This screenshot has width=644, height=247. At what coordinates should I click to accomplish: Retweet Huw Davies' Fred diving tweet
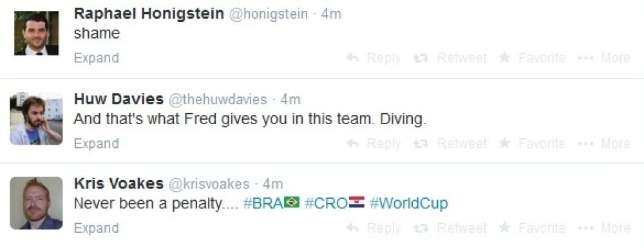tap(450, 143)
